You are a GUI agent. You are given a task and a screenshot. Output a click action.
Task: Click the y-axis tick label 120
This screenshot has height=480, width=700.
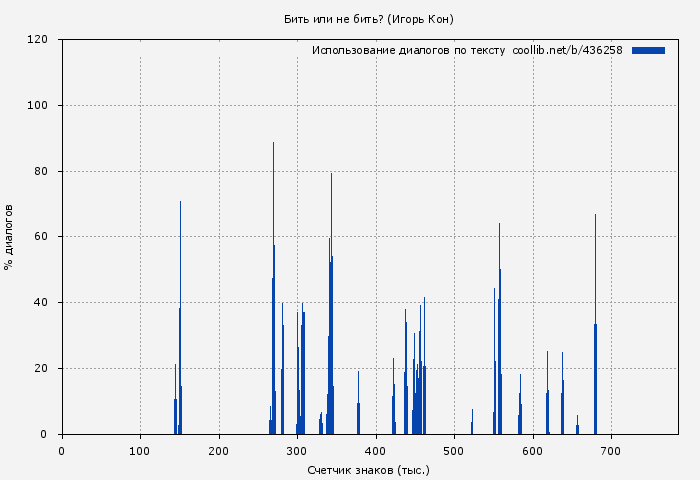click(38, 40)
